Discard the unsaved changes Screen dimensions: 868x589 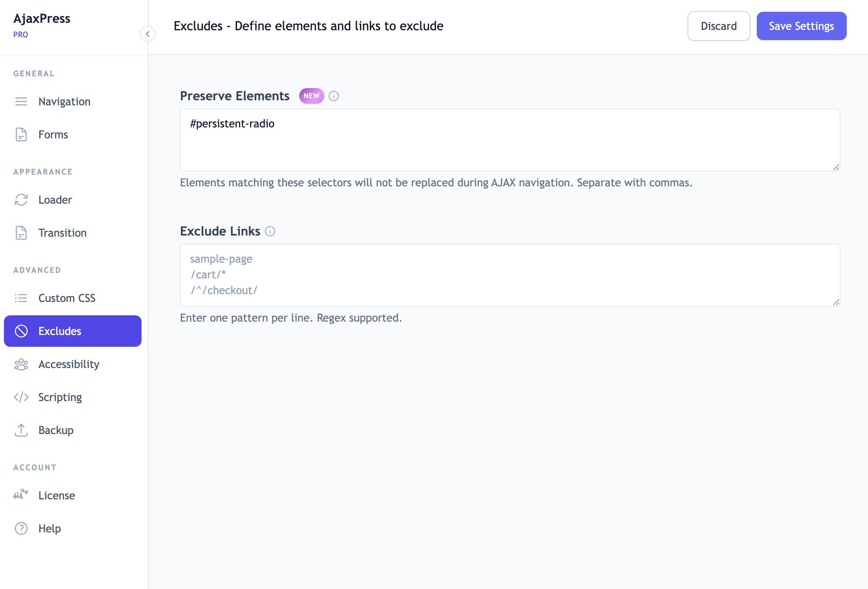click(x=719, y=26)
